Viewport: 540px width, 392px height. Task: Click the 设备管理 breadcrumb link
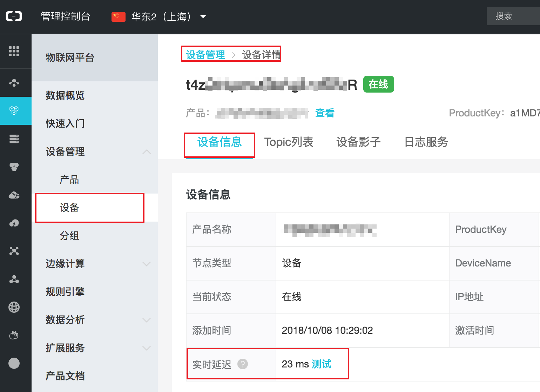point(205,55)
